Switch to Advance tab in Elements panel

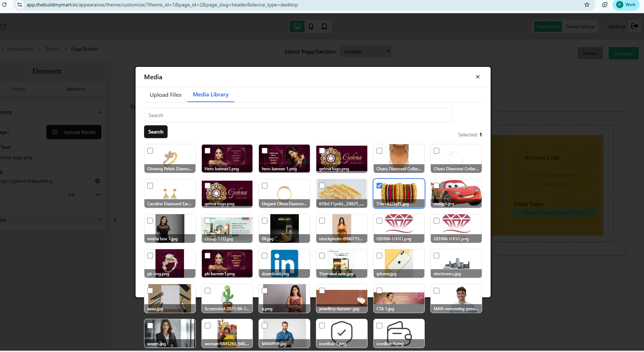pyautogui.click(x=76, y=89)
